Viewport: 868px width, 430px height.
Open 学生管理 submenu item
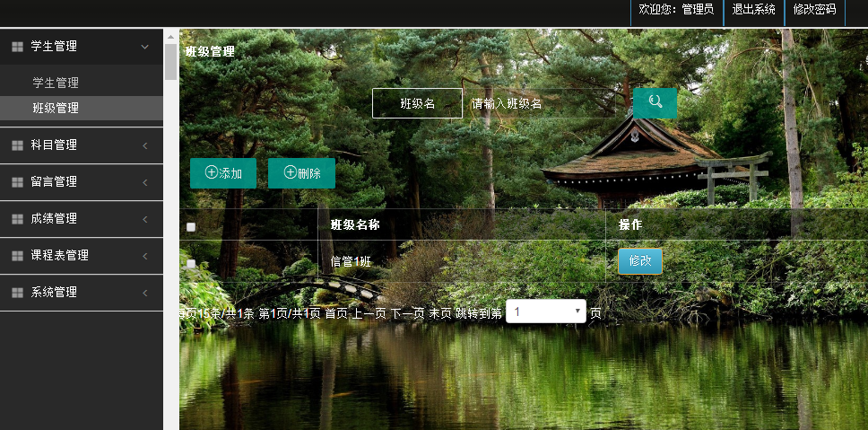point(56,83)
